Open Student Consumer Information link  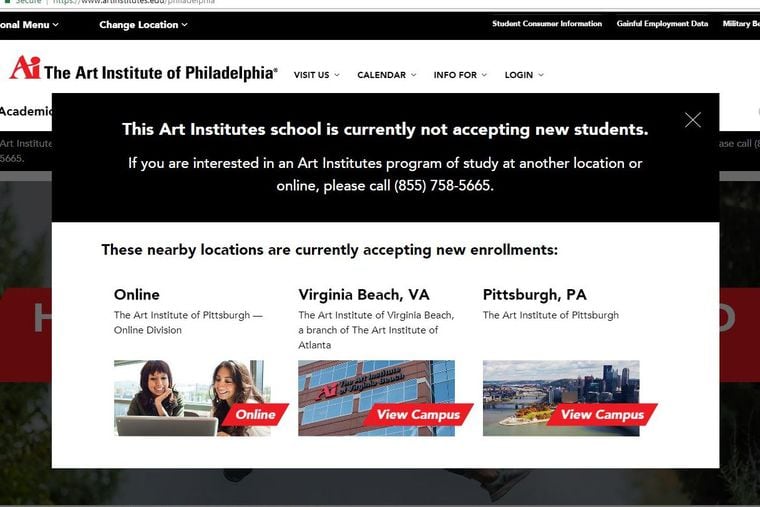click(547, 24)
